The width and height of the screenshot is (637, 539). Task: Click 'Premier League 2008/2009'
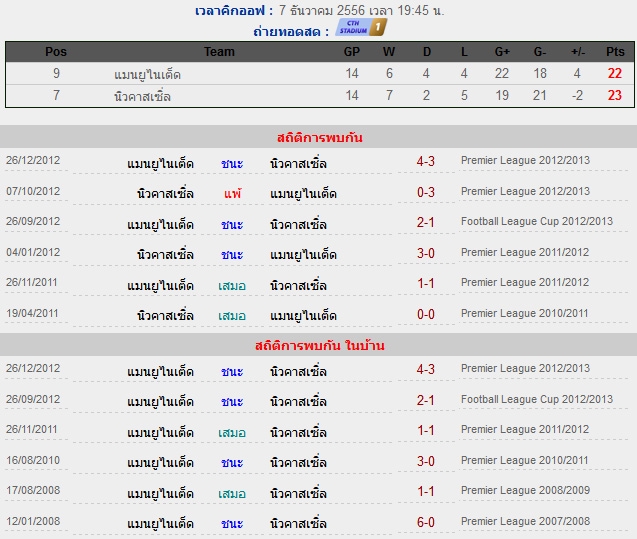tap(525, 490)
